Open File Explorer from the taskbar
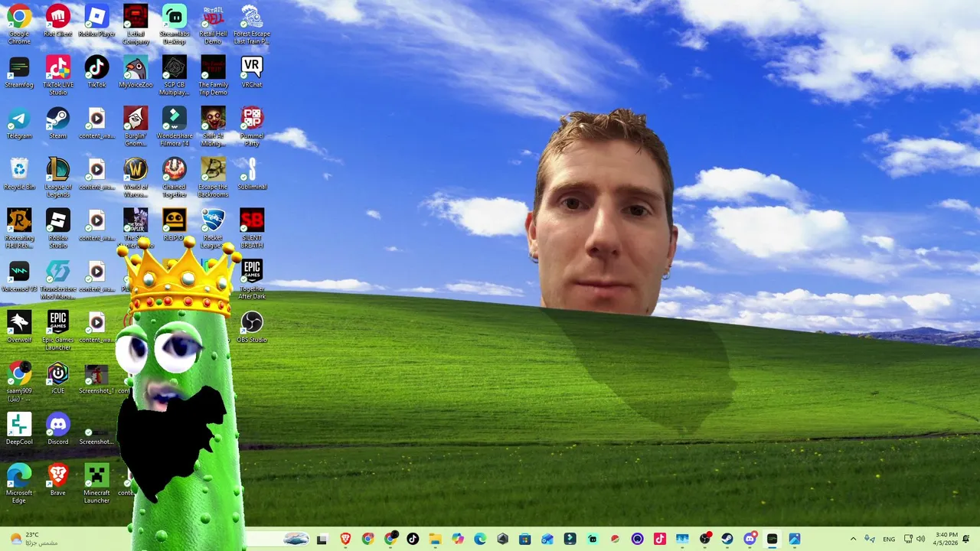This screenshot has height=551, width=980. tap(435, 540)
